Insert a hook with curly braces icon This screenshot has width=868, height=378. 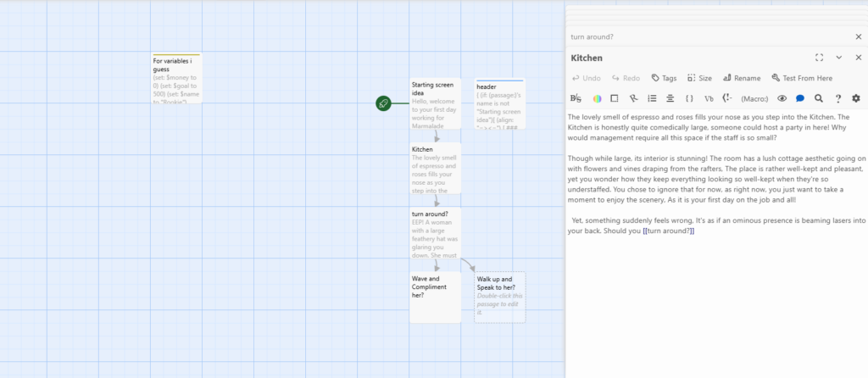pos(689,98)
